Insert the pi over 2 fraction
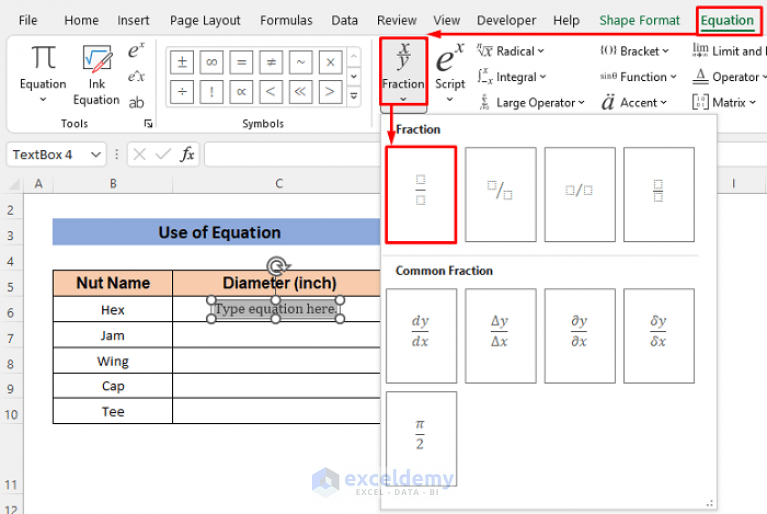Image resolution: width=767 pixels, height=514 pixels. (421, 438)
